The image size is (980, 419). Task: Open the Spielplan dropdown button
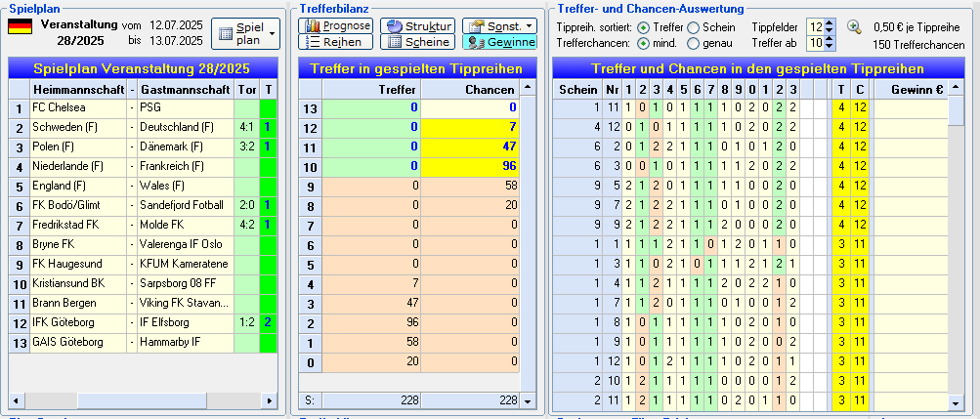[245, 34]
